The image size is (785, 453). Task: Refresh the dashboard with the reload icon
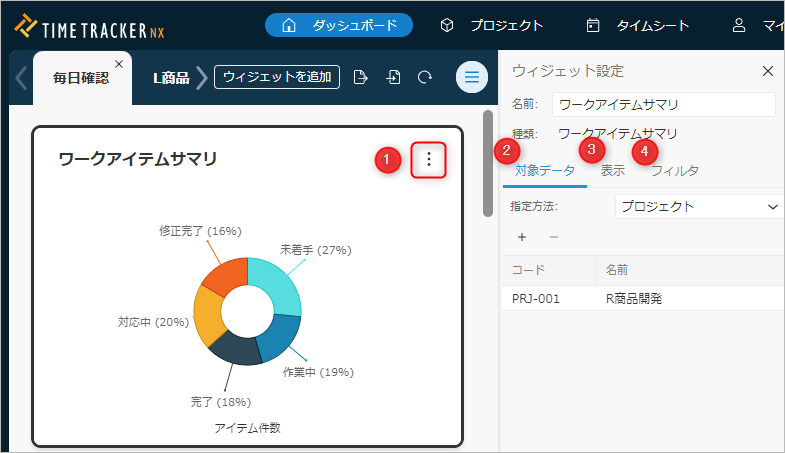[425, 77]
